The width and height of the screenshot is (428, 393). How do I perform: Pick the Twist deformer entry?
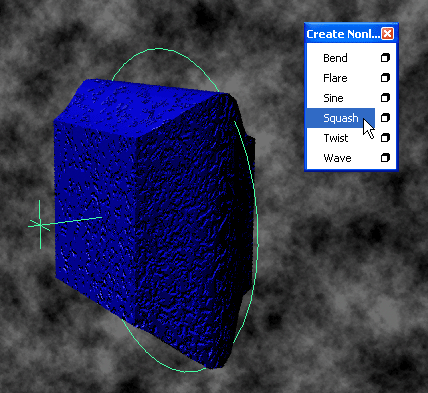340,138
